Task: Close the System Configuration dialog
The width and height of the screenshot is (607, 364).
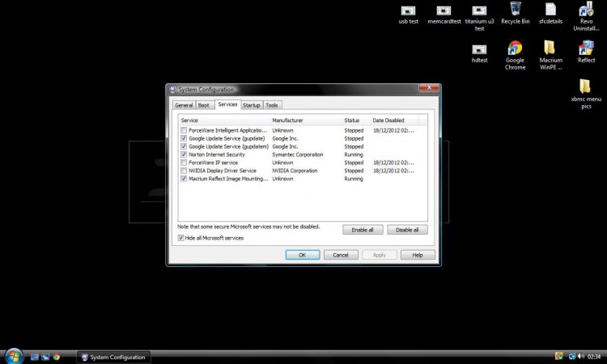Action: coord(429,88)
